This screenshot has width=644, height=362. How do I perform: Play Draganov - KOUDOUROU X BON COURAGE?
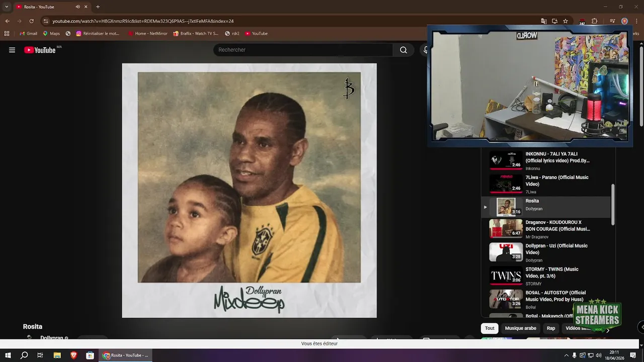point(546,229)
